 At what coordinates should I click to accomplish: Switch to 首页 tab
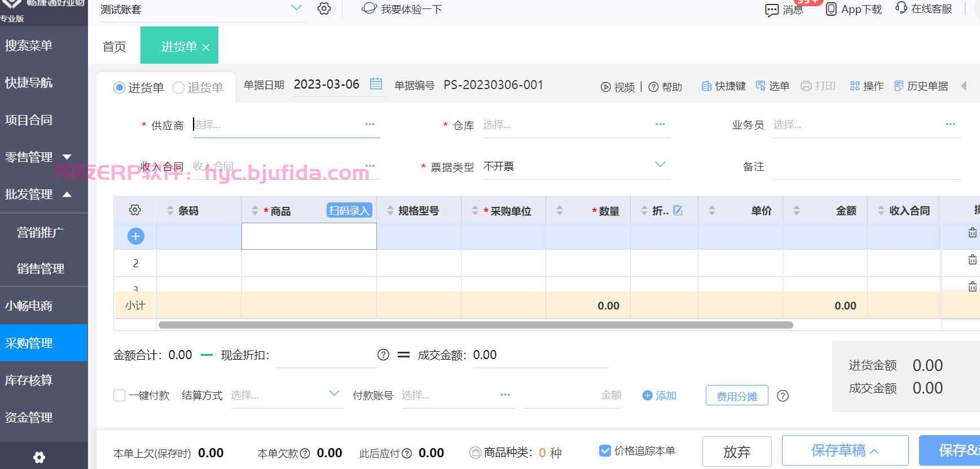point(115,46)
